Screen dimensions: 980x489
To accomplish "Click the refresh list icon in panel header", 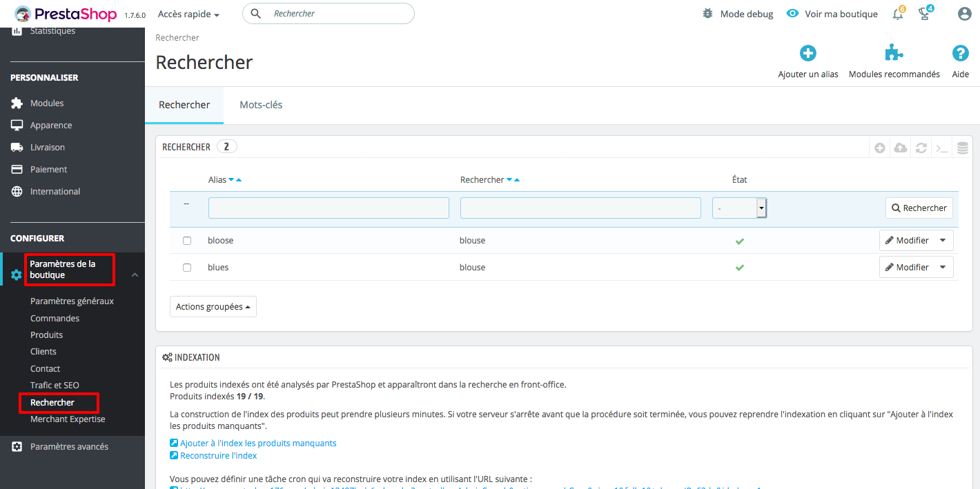I will (921, 148).
